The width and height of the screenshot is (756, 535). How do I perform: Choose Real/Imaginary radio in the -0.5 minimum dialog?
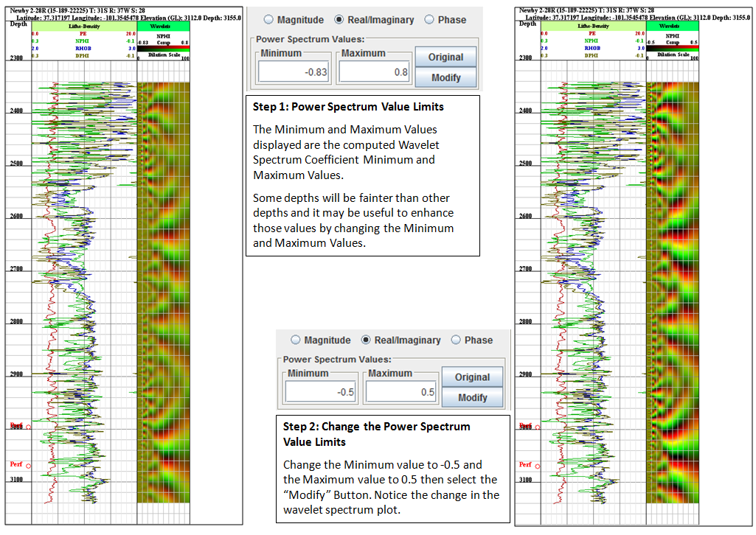(x=366, y=340)
